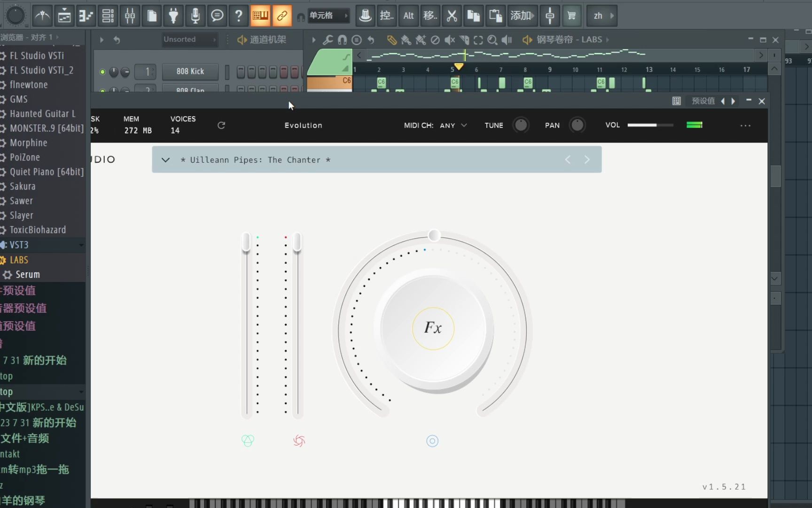The width and height of the screenshot is (812, 508).
Task: Expand the LABS preset list chevron
Action: pos(165,160)
